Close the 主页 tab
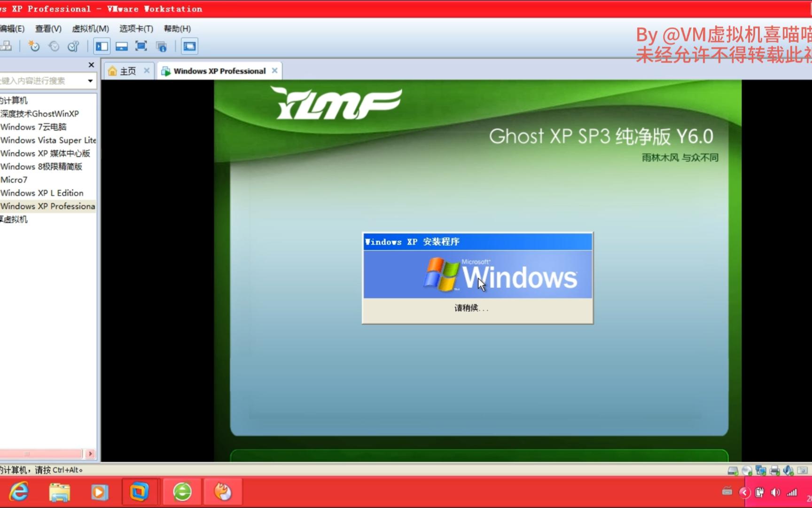 (x=147, y=71)
